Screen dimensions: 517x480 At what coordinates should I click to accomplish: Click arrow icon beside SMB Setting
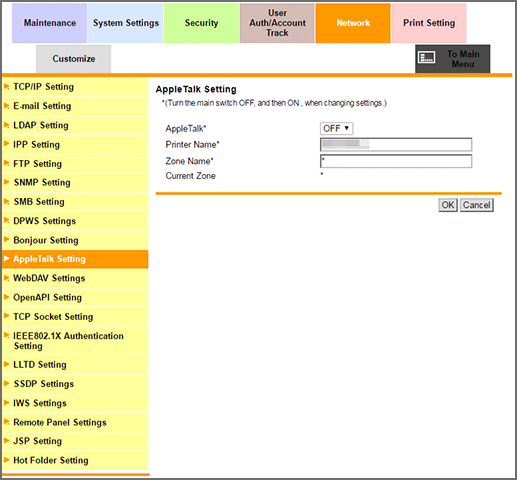pos(6,201)
